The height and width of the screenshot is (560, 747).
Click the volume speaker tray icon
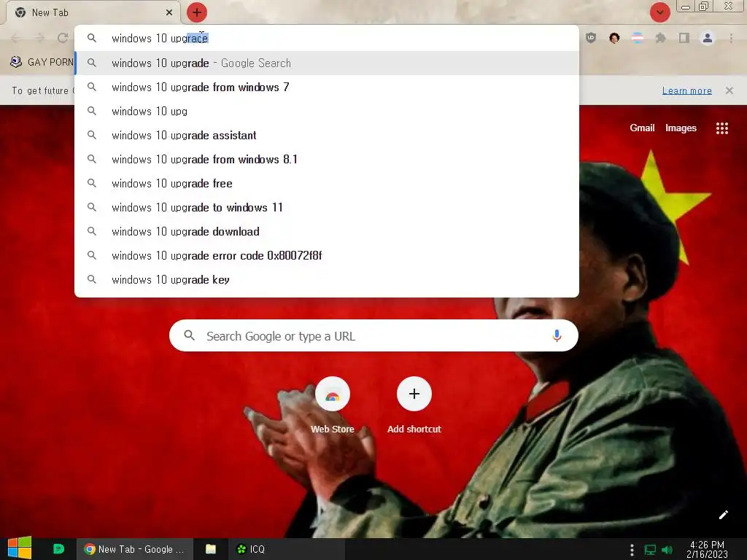[667, 550]
